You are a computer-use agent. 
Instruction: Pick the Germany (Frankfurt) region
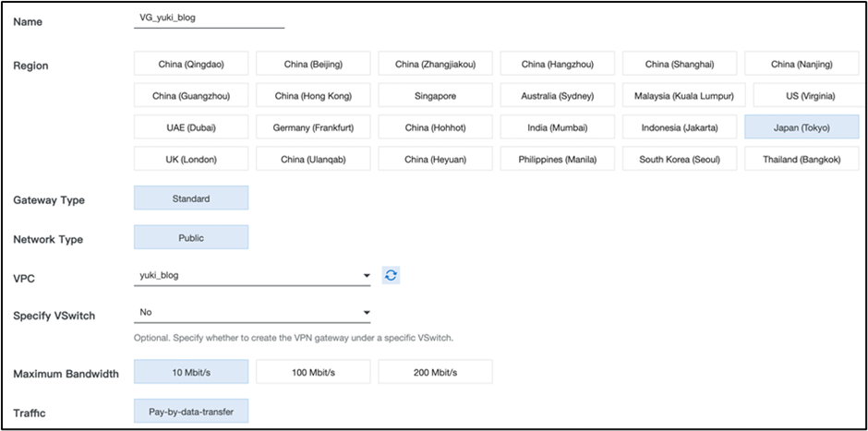point(313,127)
